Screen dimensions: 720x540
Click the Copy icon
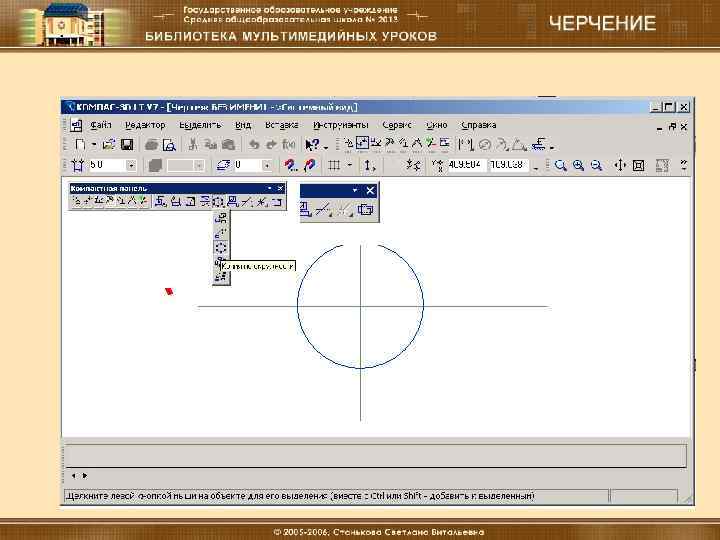pyautogui.click(x=210, y=145)
